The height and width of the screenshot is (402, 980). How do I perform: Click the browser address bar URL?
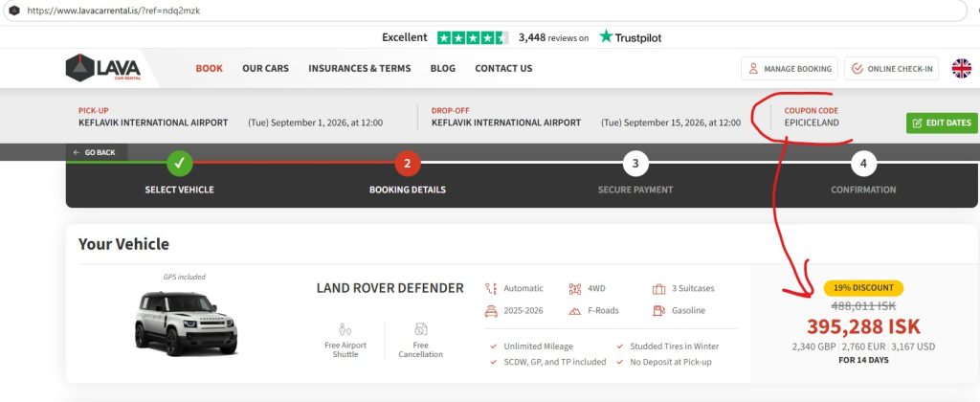113,11
